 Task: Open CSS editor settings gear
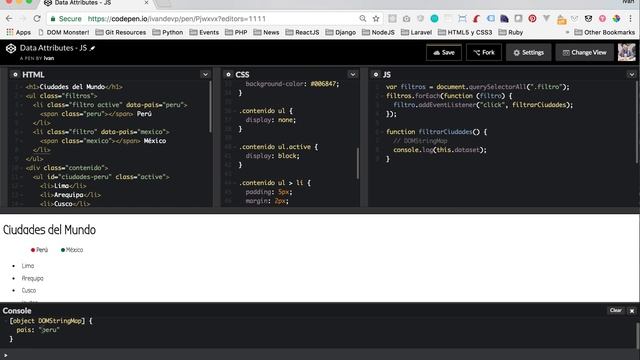(229, 75)
